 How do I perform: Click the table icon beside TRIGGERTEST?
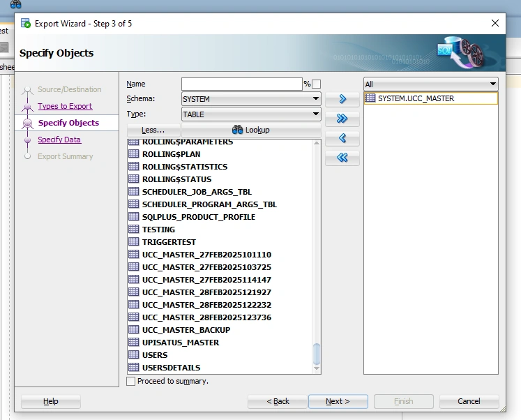(x=134, y=241)
